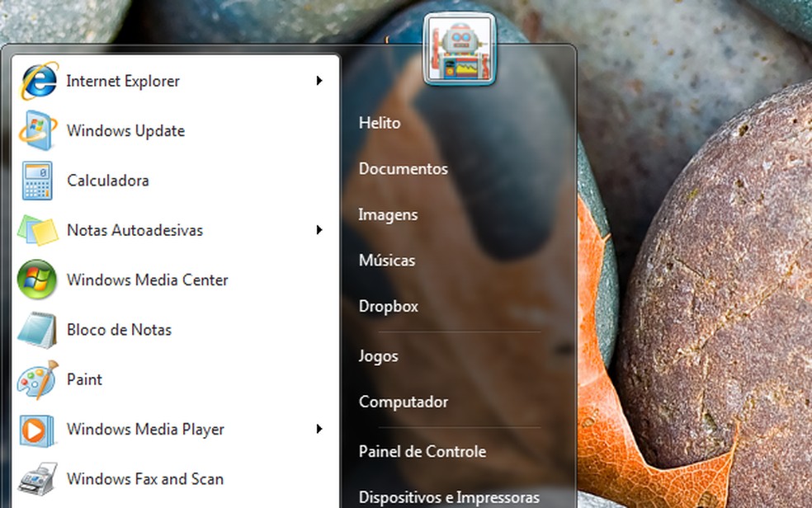Open the Helito user folder
This screenshot has height=508, width=812.
click(380, 123)
